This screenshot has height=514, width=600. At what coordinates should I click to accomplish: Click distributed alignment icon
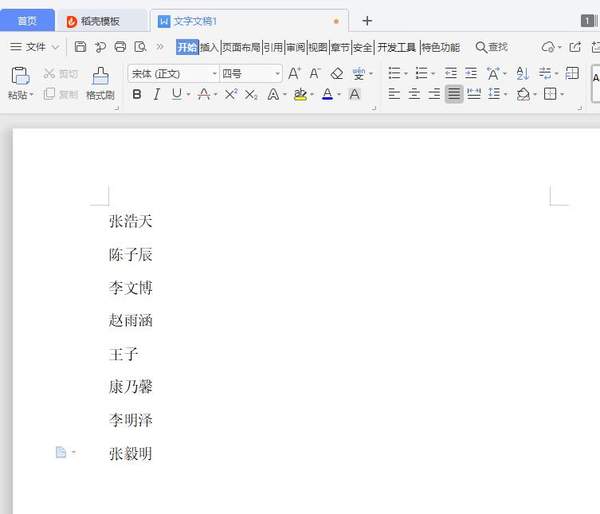[x=474, y=94]
